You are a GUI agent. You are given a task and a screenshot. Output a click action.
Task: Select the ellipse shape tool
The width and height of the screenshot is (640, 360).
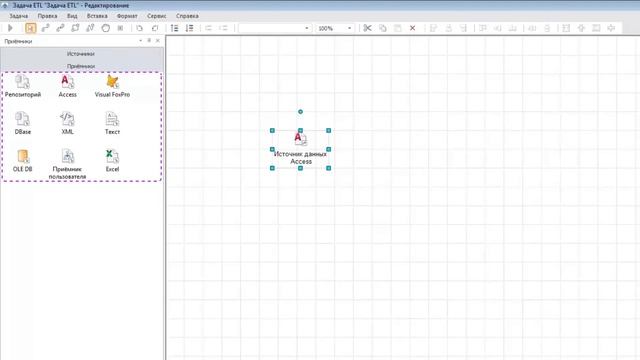click(x=106, y=28)
